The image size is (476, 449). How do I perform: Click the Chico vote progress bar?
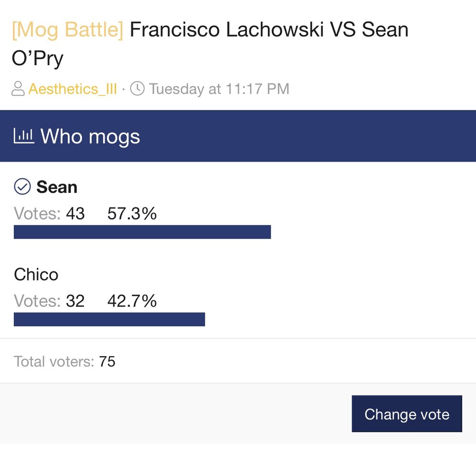coord(109,319)
